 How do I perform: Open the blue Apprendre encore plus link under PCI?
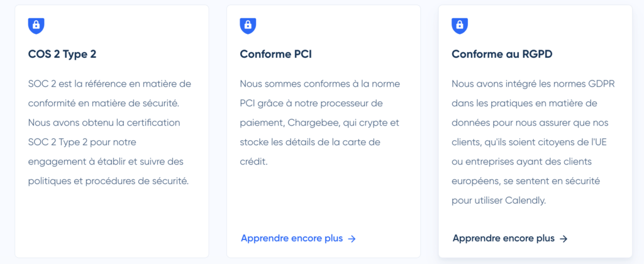click(292, 238)
